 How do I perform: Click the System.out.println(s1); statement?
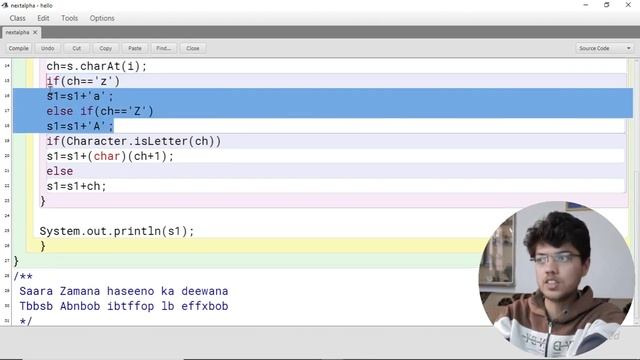(117, 231)
